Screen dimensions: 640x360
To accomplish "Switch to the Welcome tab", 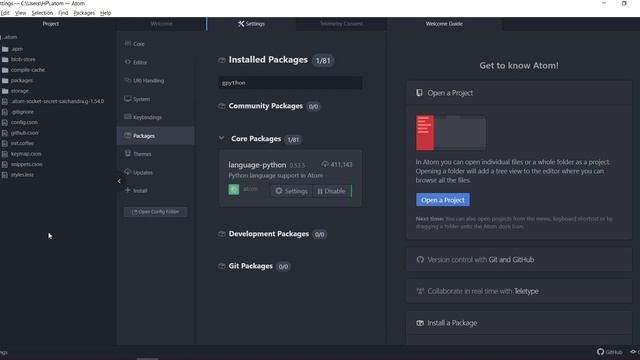I will click(x=161, y=24).
